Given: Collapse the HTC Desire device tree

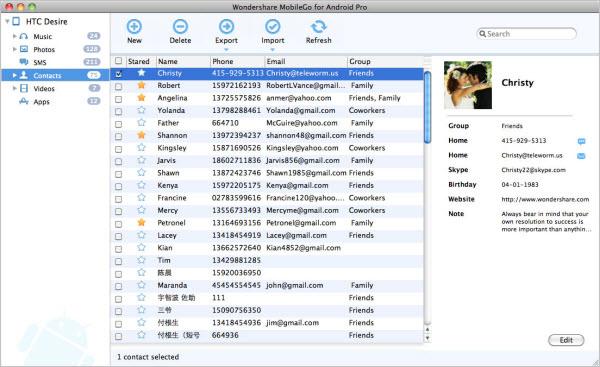Looking at the screenshot, I should [7, 22].
